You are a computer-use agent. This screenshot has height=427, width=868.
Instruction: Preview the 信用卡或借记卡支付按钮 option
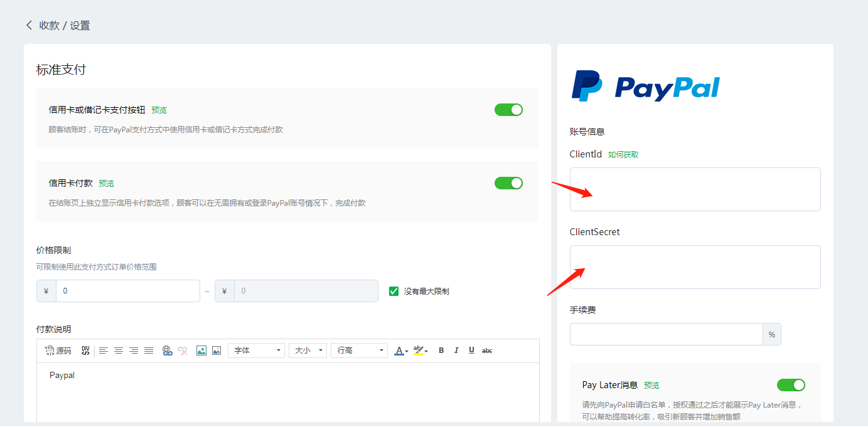coord(159,110)
